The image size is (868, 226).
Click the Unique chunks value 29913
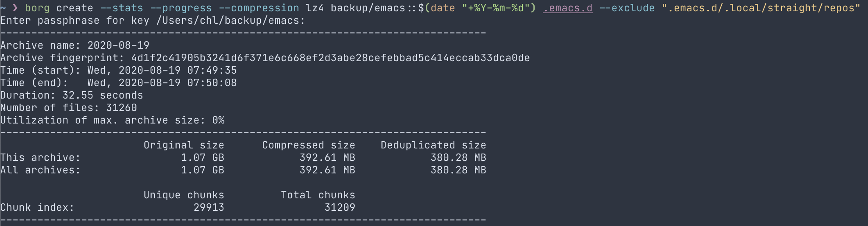[209, 208]
